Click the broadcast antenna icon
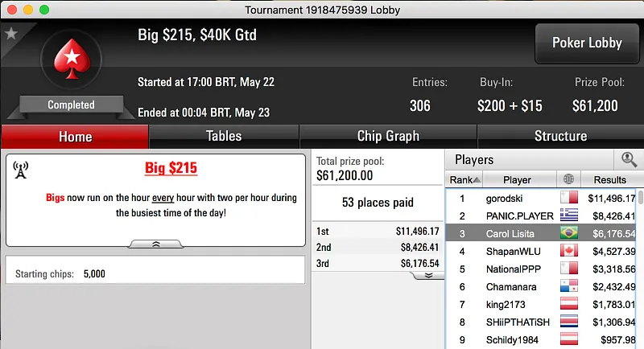Image resolution: width=644 pixels, height=349 pixels. pyautogui.click(x=22, y=170)
